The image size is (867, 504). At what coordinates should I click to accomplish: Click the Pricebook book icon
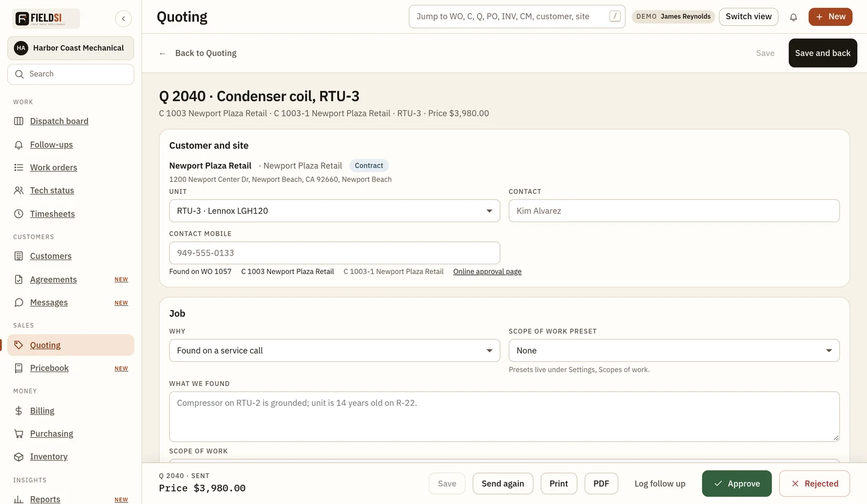pos(19,368)
